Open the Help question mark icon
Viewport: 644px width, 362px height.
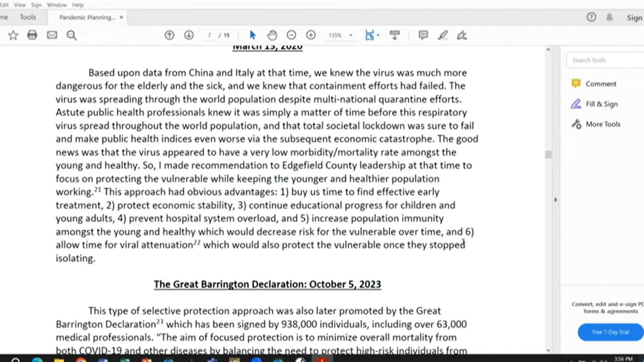(x=591, y=17)
